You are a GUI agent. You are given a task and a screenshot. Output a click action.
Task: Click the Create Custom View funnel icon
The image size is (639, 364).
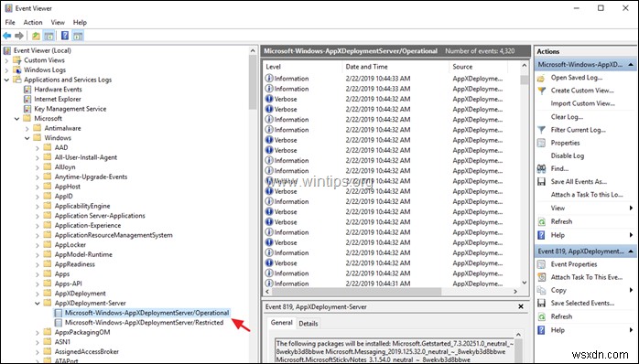[541, 91]
